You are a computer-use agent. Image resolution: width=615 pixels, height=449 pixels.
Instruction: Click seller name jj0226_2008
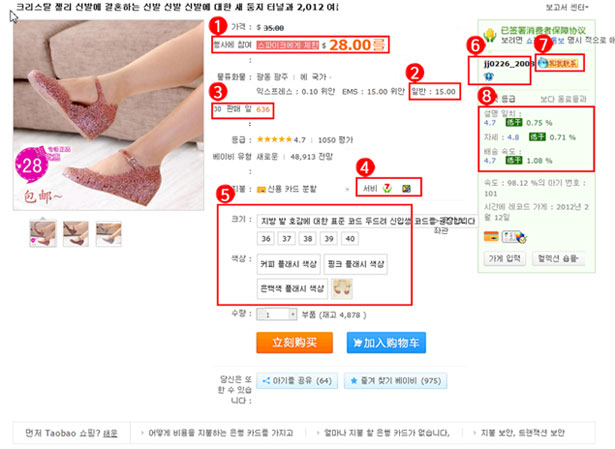click(508, 64)
